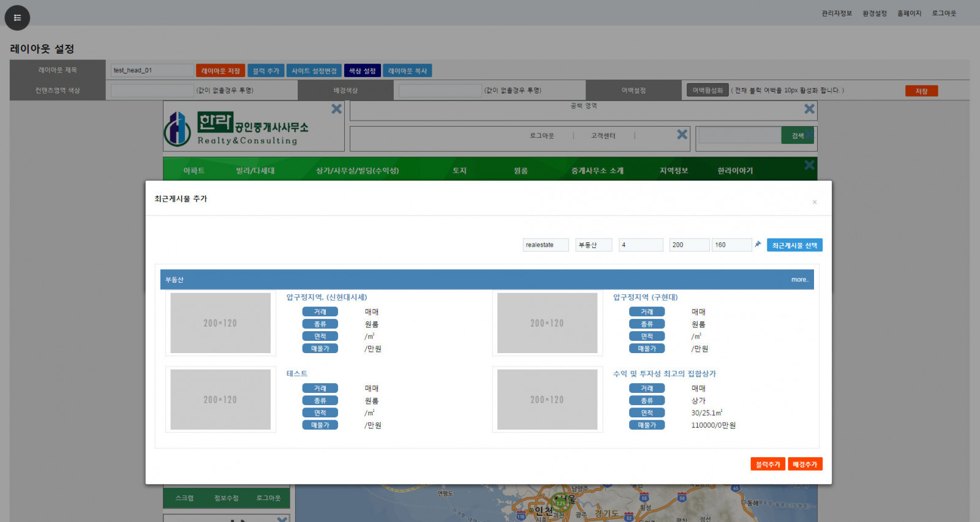This screenshot has height=522, width=980.
Task: Select the 테스트 listing thumbnail image
Action: tap(221, 400)
